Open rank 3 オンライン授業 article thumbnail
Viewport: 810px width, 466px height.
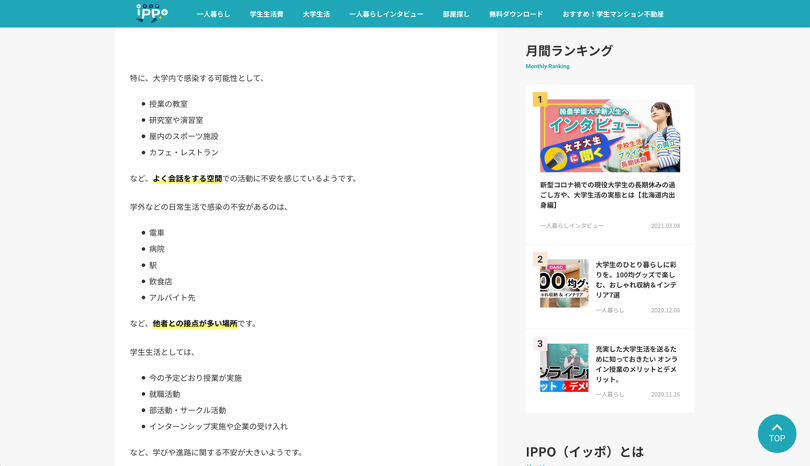click(x=564, y=368)
